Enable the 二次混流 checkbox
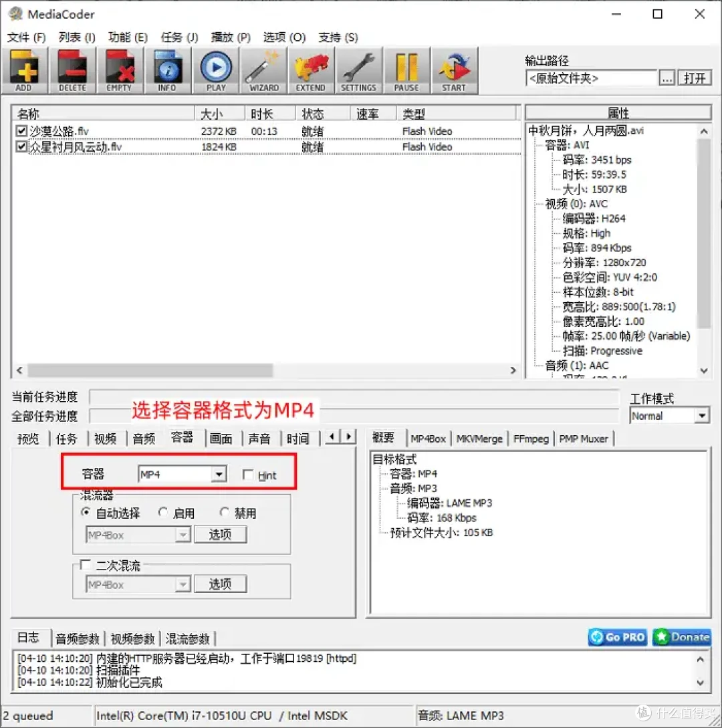 [x=85, y=565]
